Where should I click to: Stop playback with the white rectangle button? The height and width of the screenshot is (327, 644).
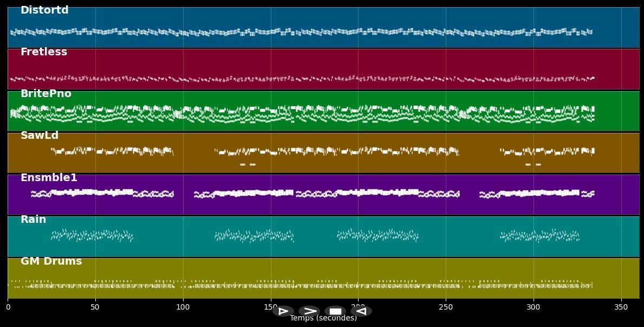pos(335,311)
